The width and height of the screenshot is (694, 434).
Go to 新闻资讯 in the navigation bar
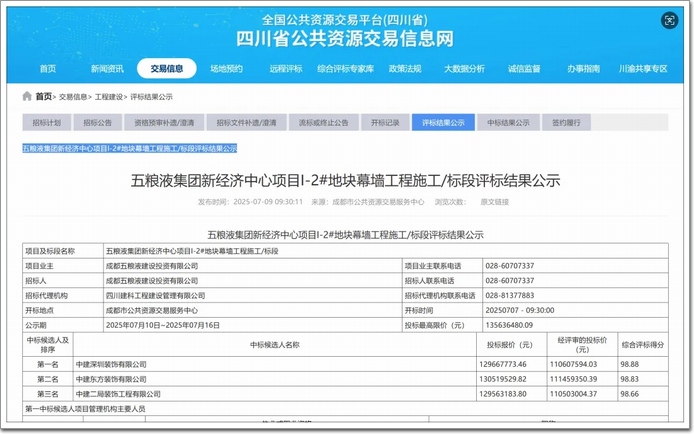pyautogui.click(x=107, y=69)
